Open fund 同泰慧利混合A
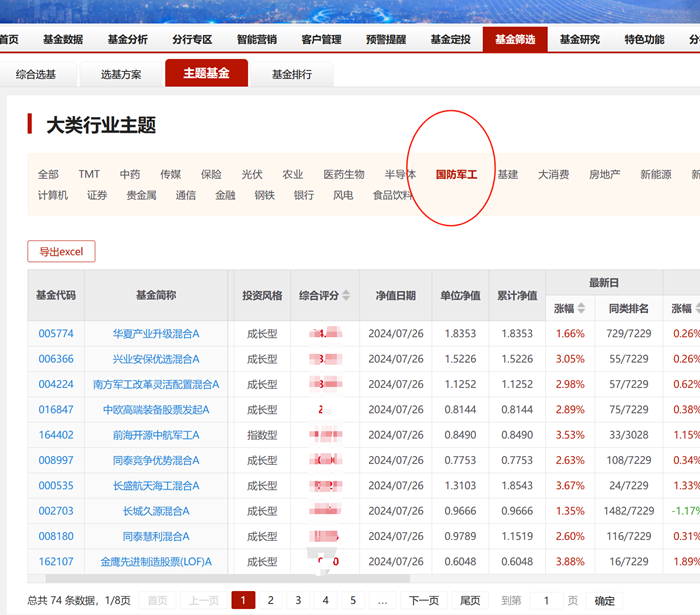This screenshot has height=615, width=700. coord(156,536)
